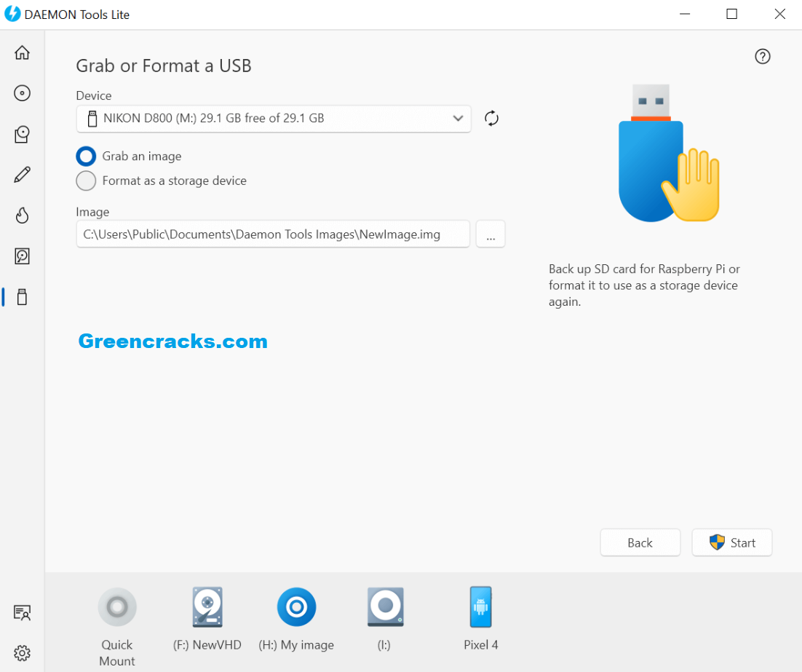Select the (I:) virtual drive
802x672 pixels.
(x=385, y=607)
